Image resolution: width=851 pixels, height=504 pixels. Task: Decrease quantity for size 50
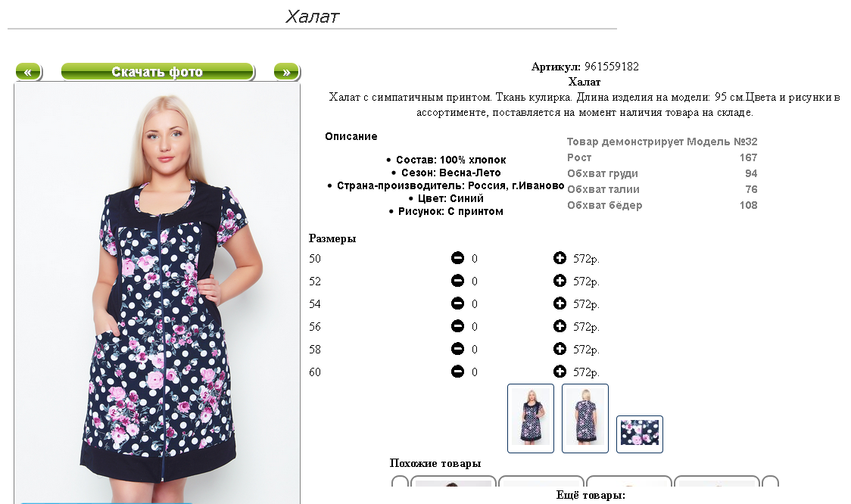point(457,258)
